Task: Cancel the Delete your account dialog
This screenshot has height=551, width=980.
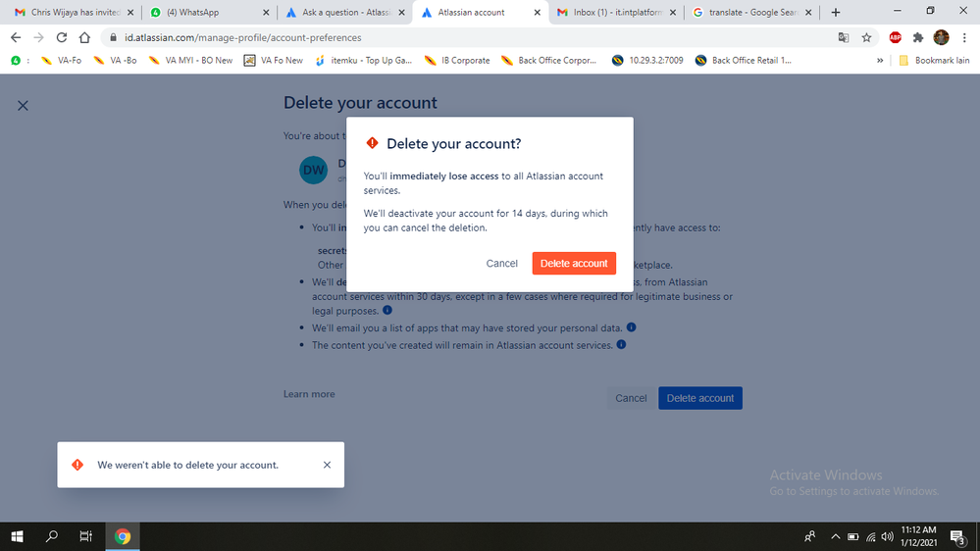Action: (x=502, y=263)
